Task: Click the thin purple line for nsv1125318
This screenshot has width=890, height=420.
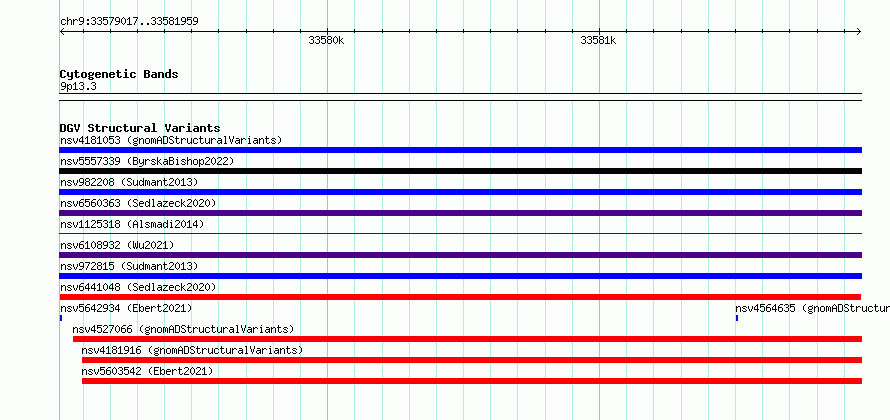Action: (x=460, y=233)
